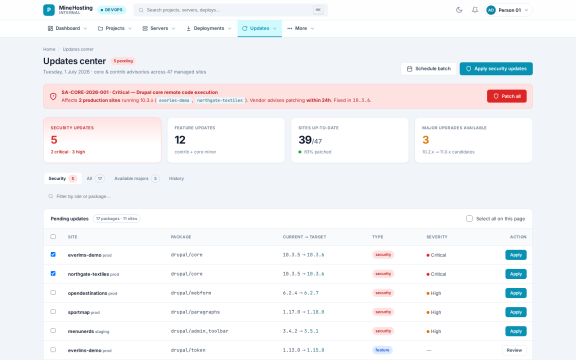Switch to the All tab
This screenshot has width=576, height=360.
[95, 179]
